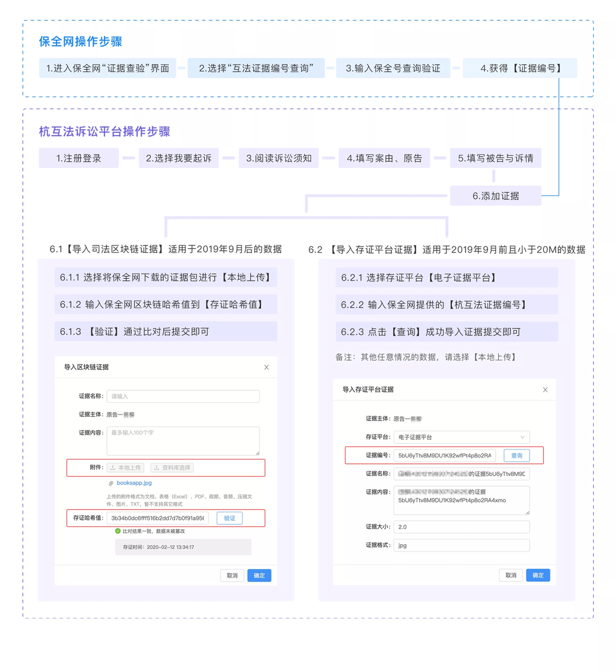
Task: Select step 2.选择我要起诉
Action: (x=179, y=158)
